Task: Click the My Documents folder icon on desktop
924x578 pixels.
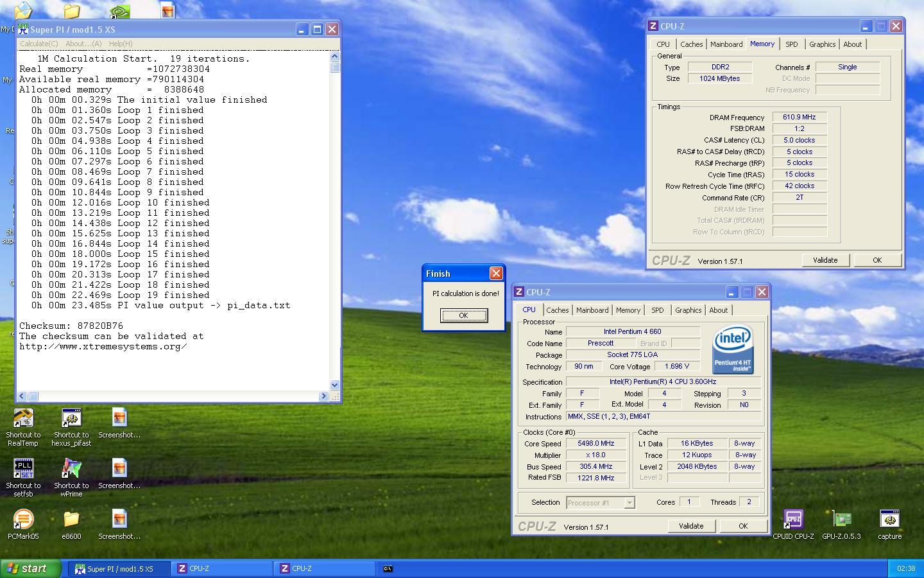Action: pos(23,11)
